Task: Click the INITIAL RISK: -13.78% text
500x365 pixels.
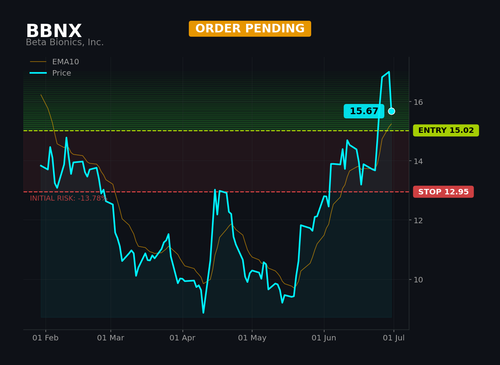Action: 68,198
